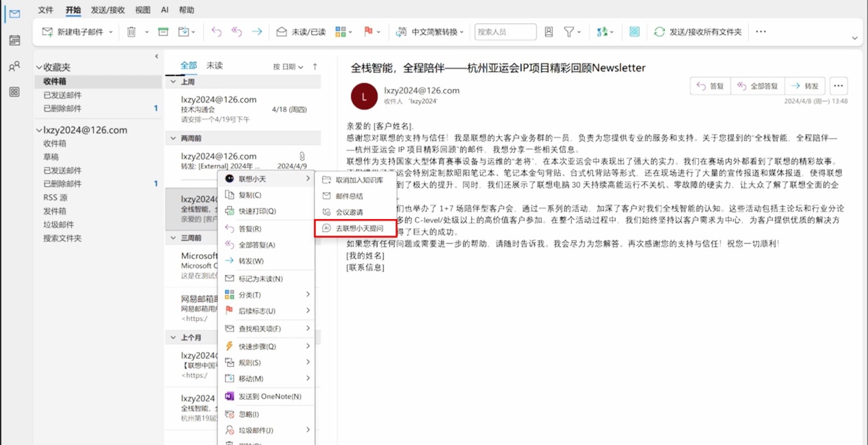Viewport: 868px width, 445px height.
Task: Collapse the 收藏夹 favorites folder group
Action: pyautogui.click(x=39, y=68)
